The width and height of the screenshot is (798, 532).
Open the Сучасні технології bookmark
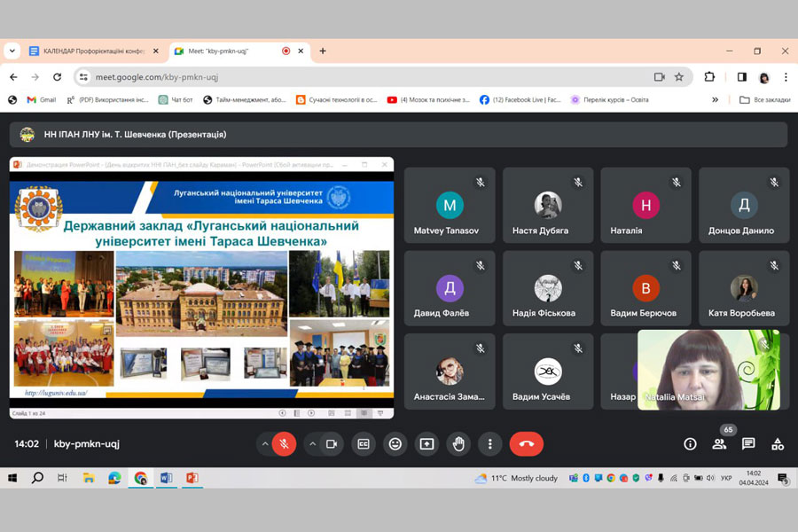(x=337, y=100)
